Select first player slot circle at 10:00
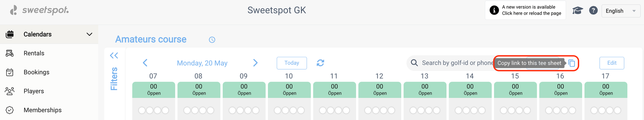This screenshot has width=644, height=120. [278, 110]
